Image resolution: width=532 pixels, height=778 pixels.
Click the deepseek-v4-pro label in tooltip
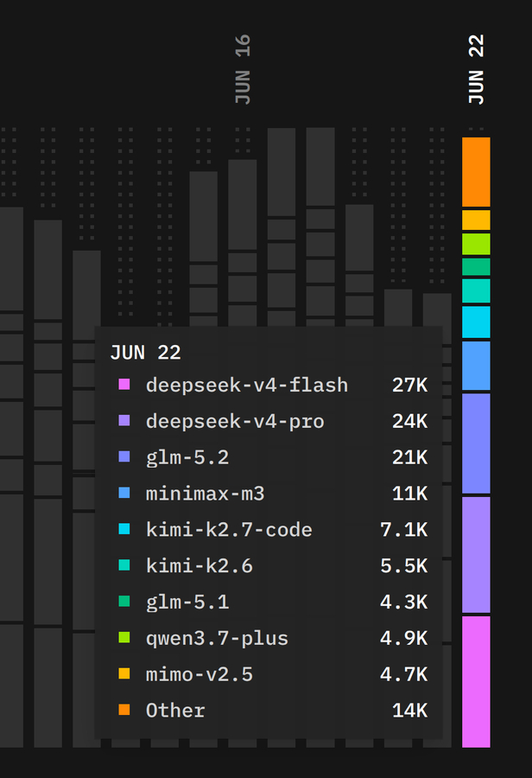(235, 422)
